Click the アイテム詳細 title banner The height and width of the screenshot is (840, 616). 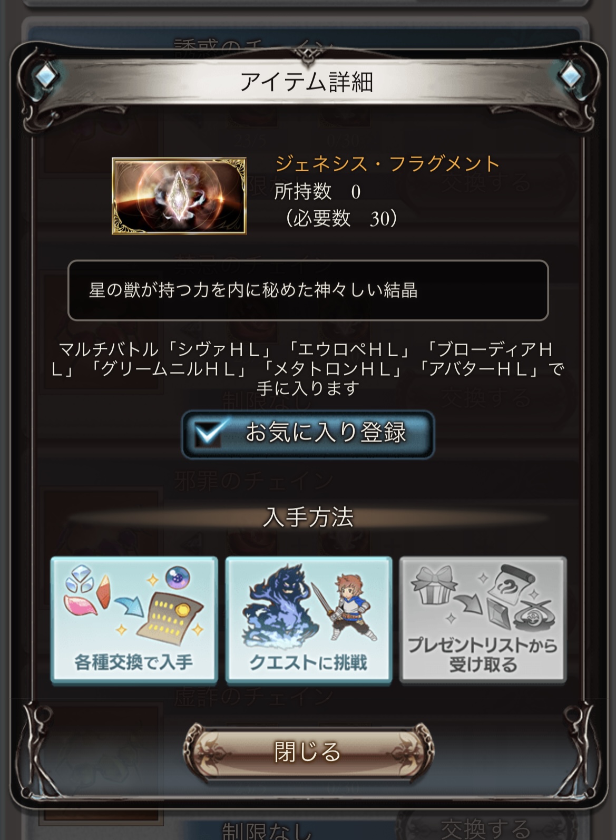point(308,82)
